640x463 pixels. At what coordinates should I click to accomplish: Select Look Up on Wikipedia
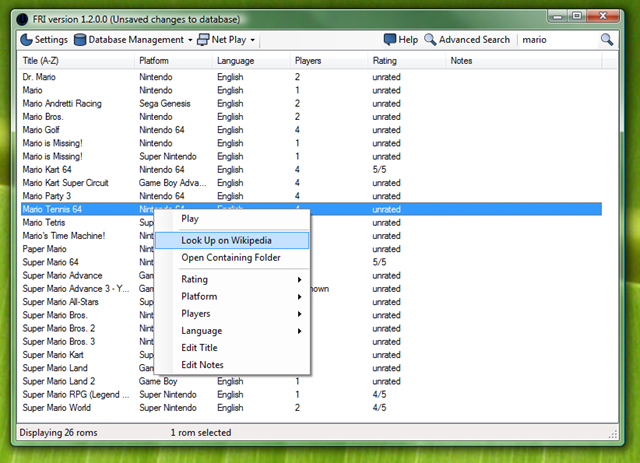tap(232, 240)
